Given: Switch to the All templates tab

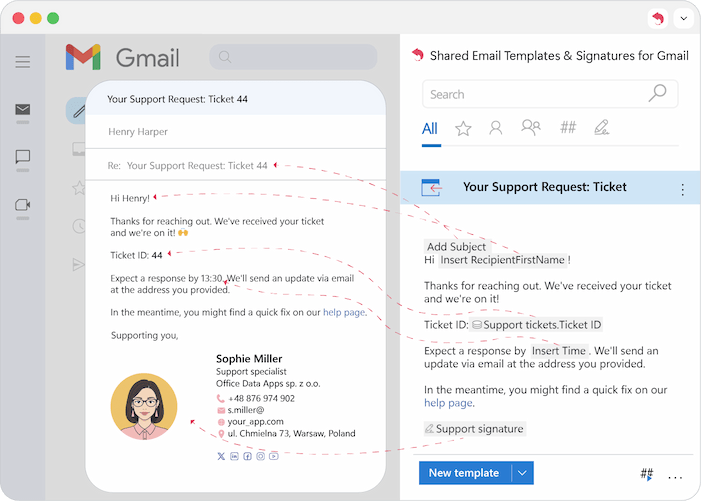Looking at the screenshot, I should (430, 129).
